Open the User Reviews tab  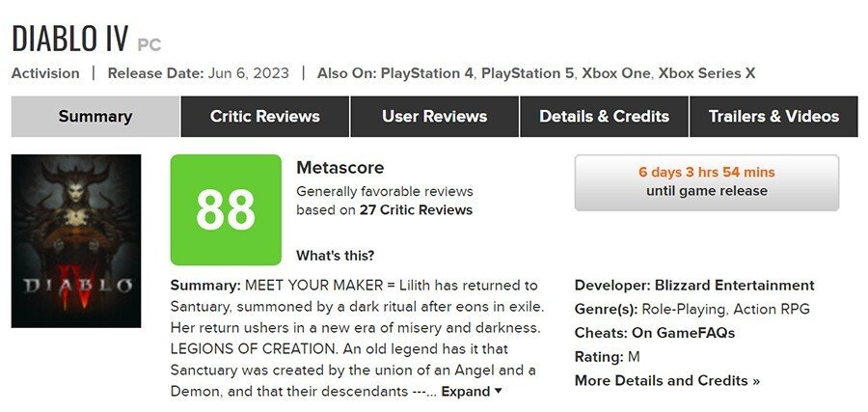(435, 117)
